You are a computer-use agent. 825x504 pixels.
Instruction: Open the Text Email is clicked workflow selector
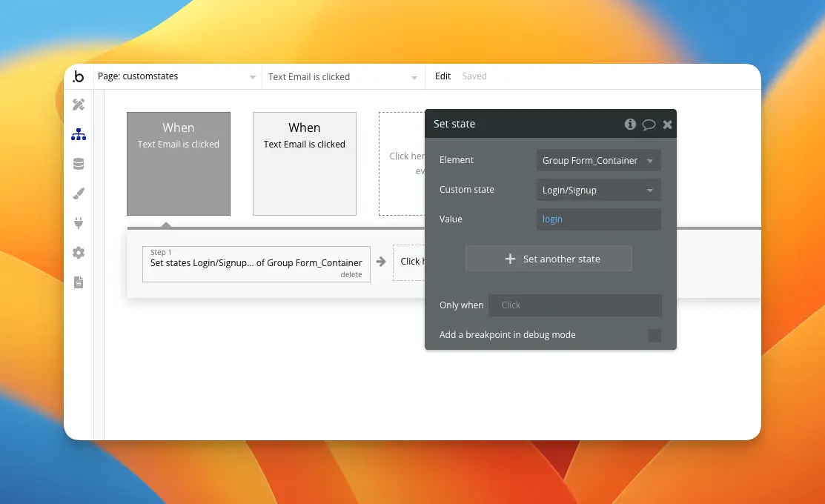[x=343, y=76]
